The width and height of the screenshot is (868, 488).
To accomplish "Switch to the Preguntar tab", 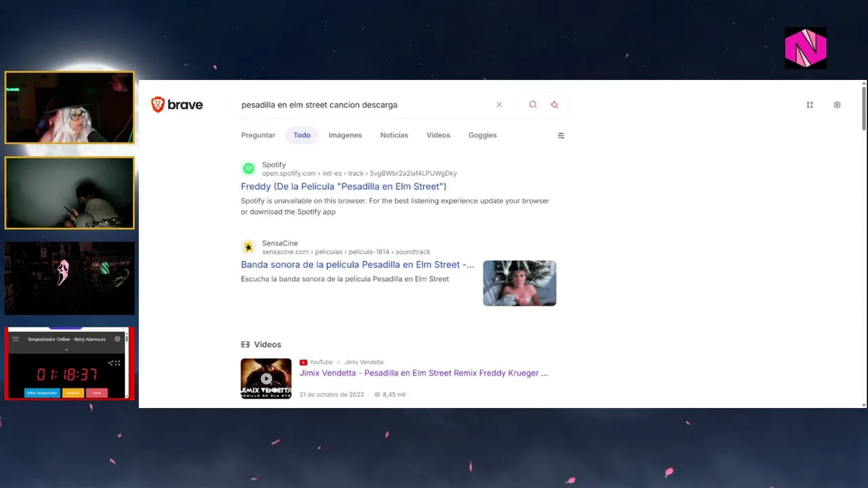I will point(258,135).
